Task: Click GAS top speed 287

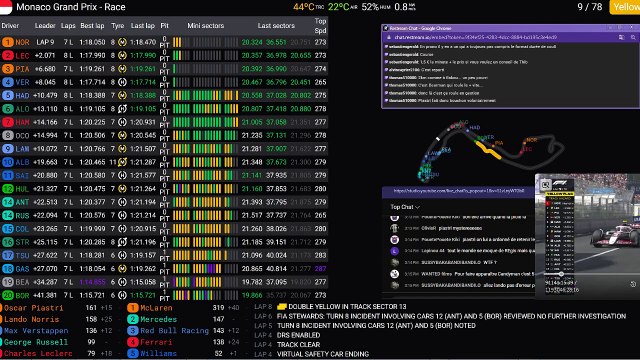Action: pyautogui.click(x=320, y=269)
